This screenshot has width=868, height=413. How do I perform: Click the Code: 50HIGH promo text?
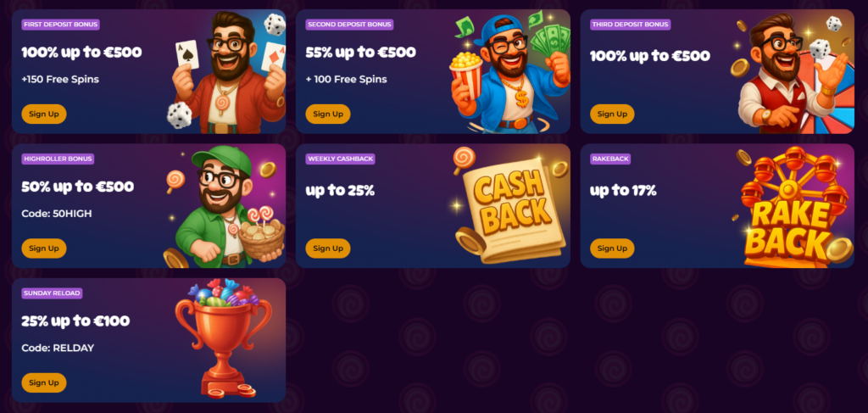pyautogui.click(x=57, y=213)
